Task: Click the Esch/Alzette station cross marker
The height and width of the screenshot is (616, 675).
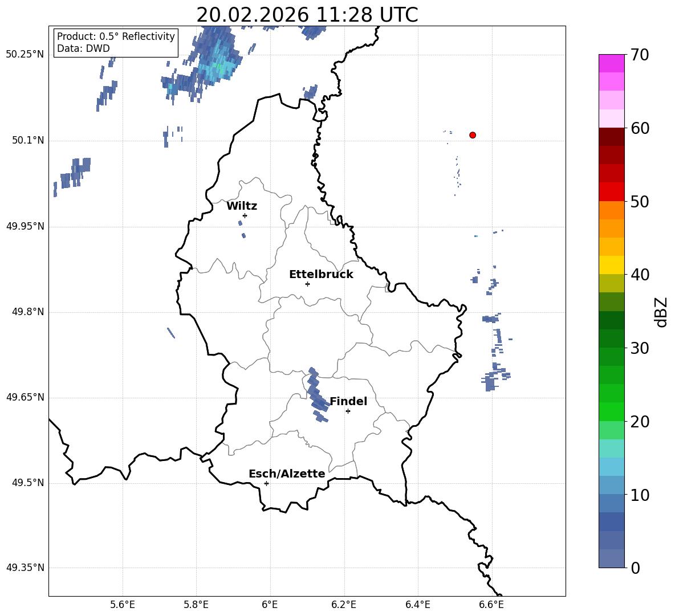Action: click(x=266, y=483)
